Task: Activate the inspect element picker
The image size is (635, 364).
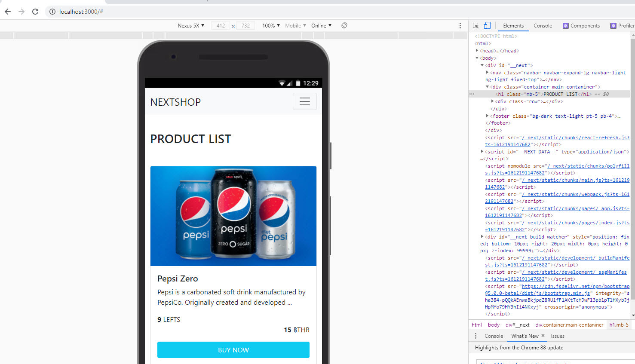Action: [475, 25]
